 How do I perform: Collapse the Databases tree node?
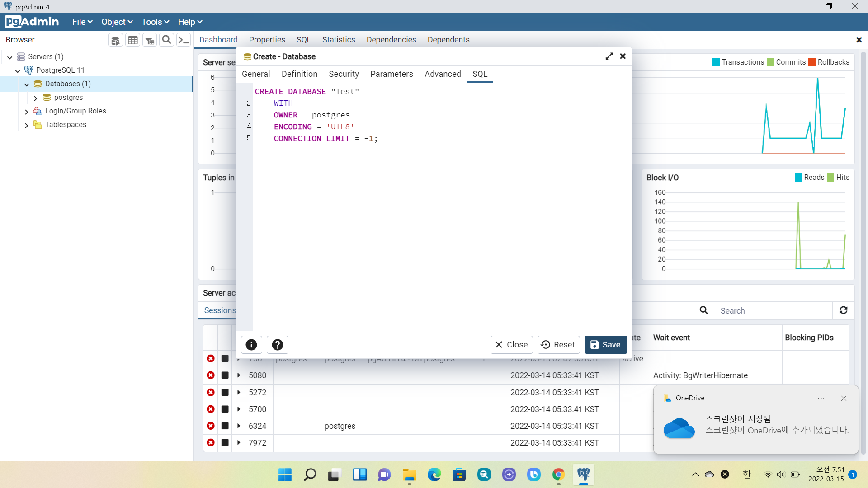[x=27, y=84]
